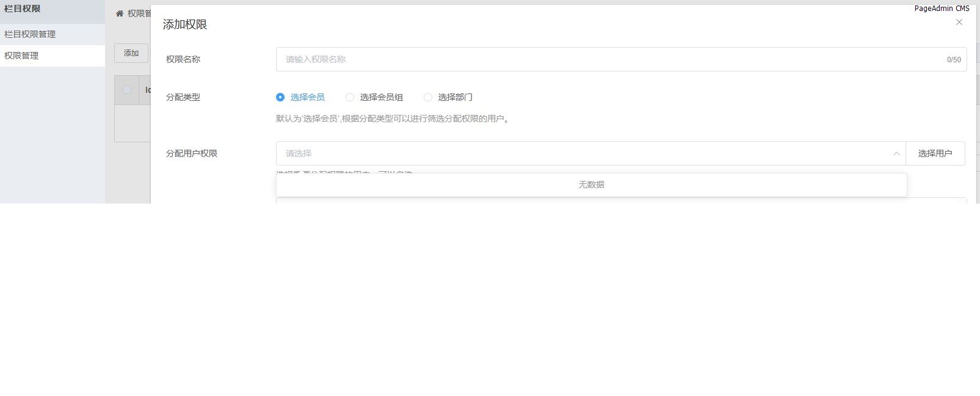Click the PageAdmin CMS text
The image size is (980, 396).
[942, 9]
